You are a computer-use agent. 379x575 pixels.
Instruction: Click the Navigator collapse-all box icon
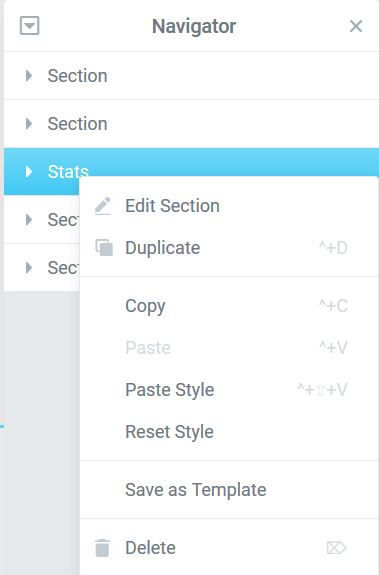(x=29, y=26)
